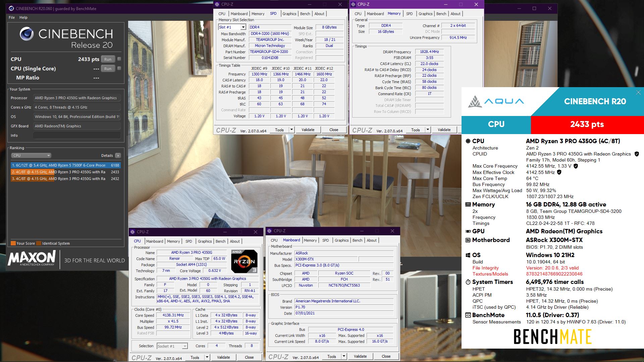Image resolution: width=644 pixels, height=362 pixels.
Task: Switch to CPU tab in SPD CPU-Z window
Action: (222, 14)
